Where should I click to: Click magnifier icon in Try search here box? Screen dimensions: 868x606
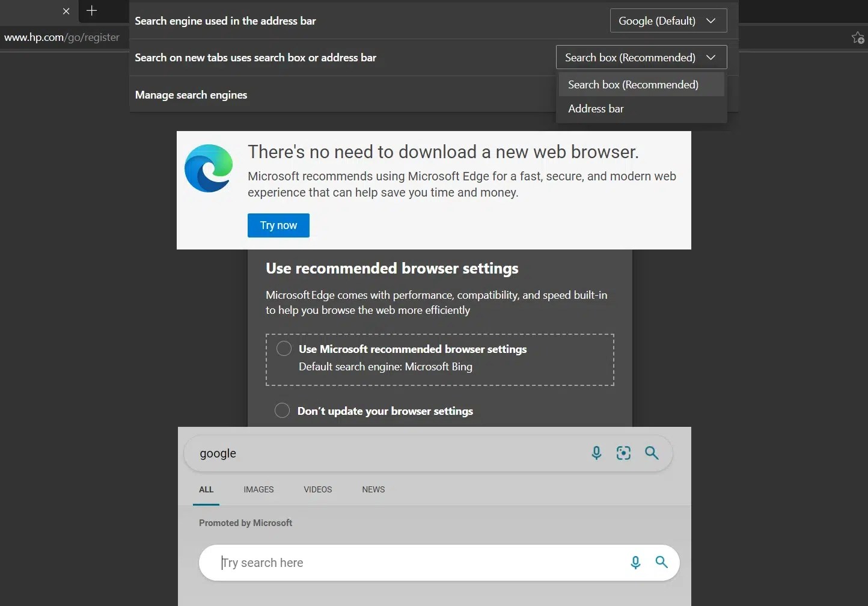(662, 562)
